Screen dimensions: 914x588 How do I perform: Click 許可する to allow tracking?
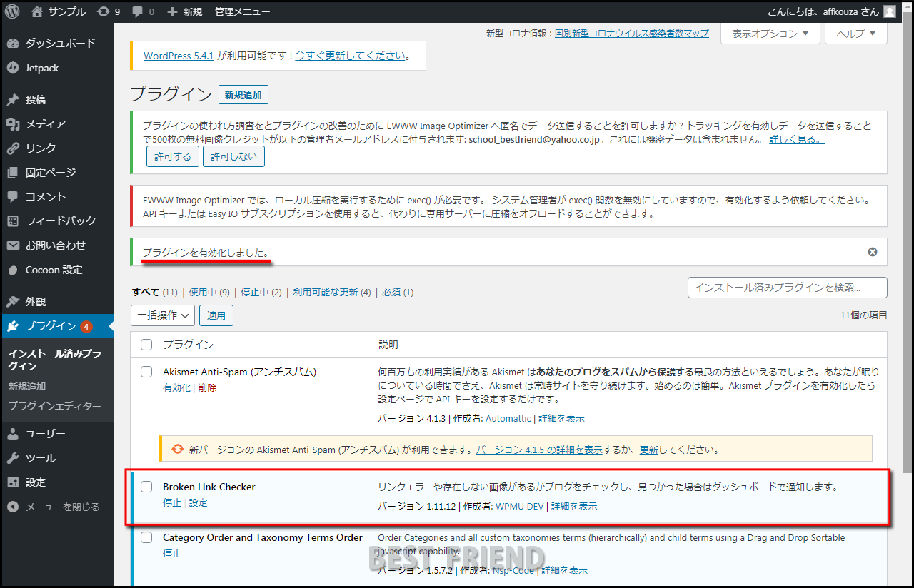coord(173,157)
